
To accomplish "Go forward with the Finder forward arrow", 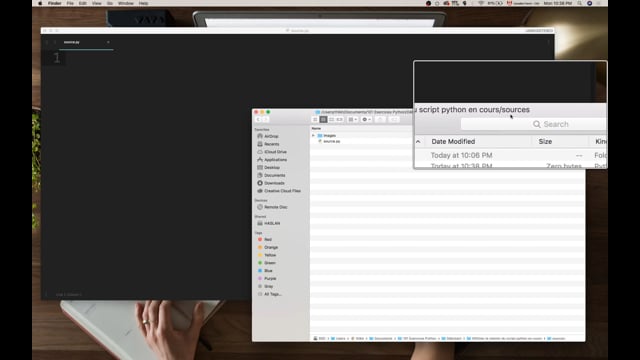I will click(x=265, y=119).
